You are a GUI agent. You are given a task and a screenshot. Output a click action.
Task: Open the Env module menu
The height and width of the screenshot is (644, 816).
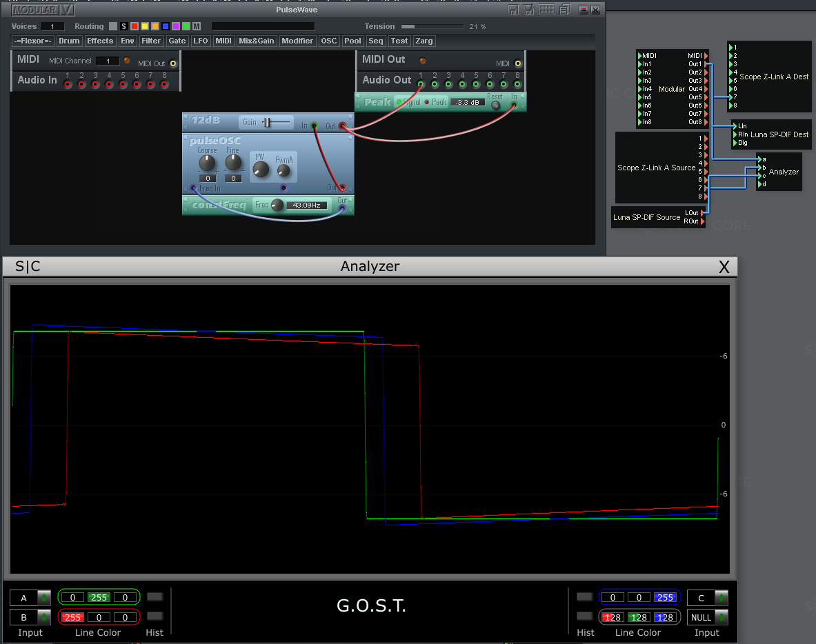pos(128,41)
